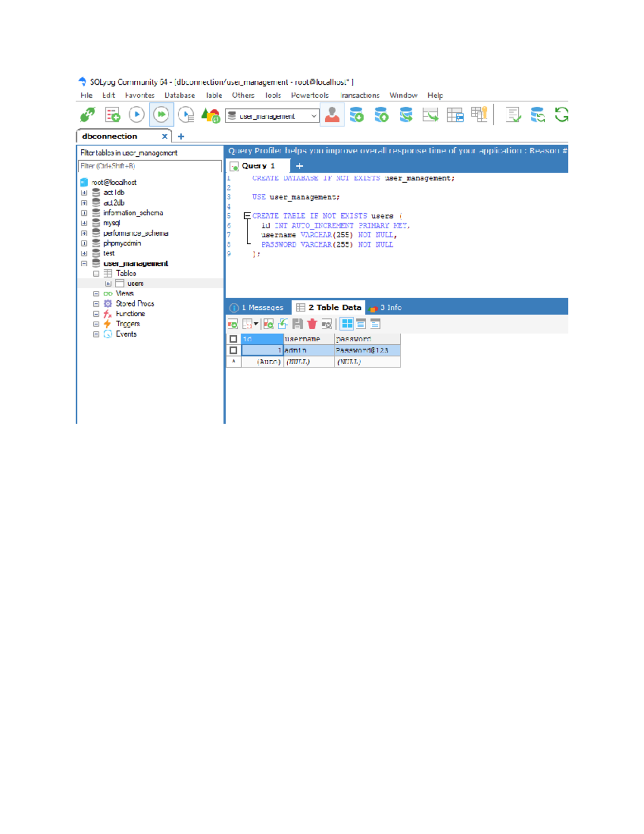
Task: Click the Filter tables input field
Action: tap(150, 166)
